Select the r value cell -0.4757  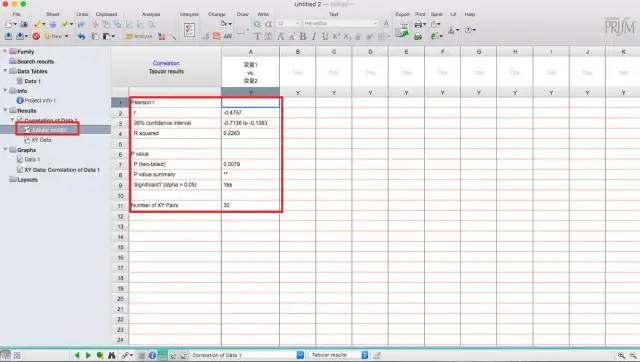tap(250, 113)
